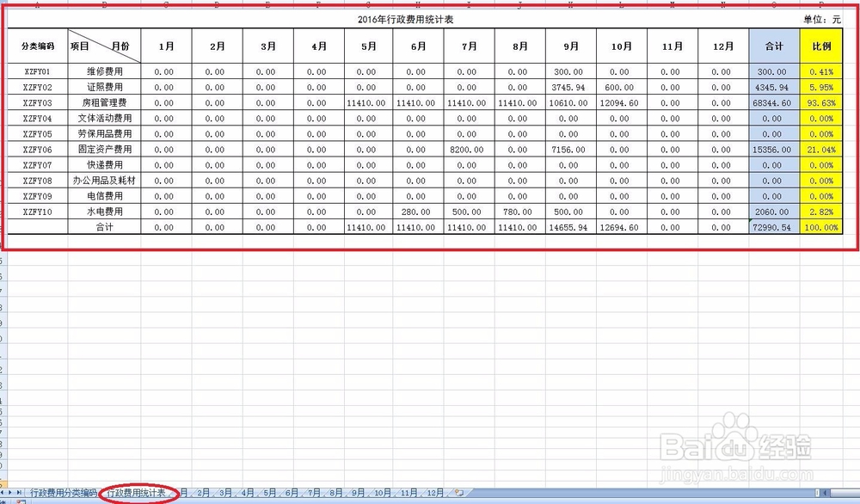Click the 14655.94 monthly total cell
860x504 pixels.
570,227
